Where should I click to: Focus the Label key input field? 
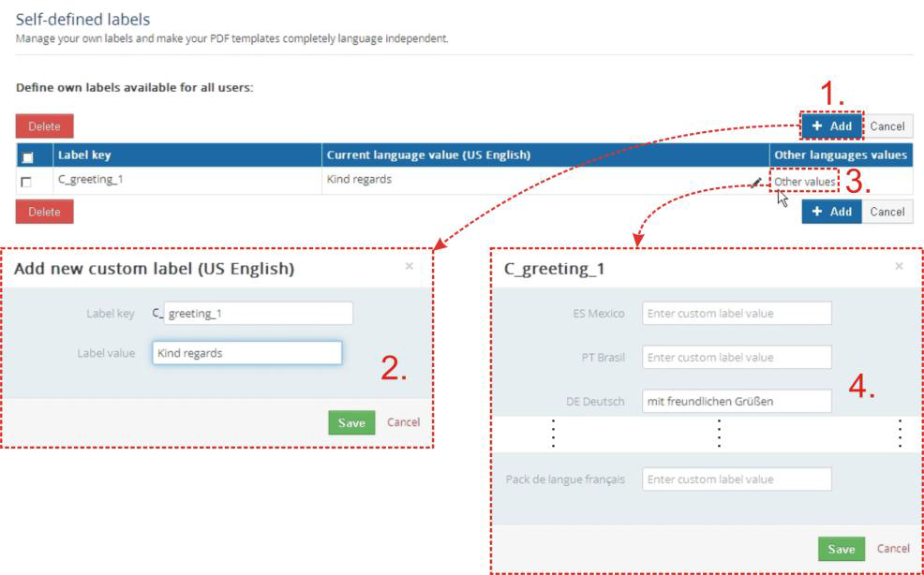[x=258, y=314]
